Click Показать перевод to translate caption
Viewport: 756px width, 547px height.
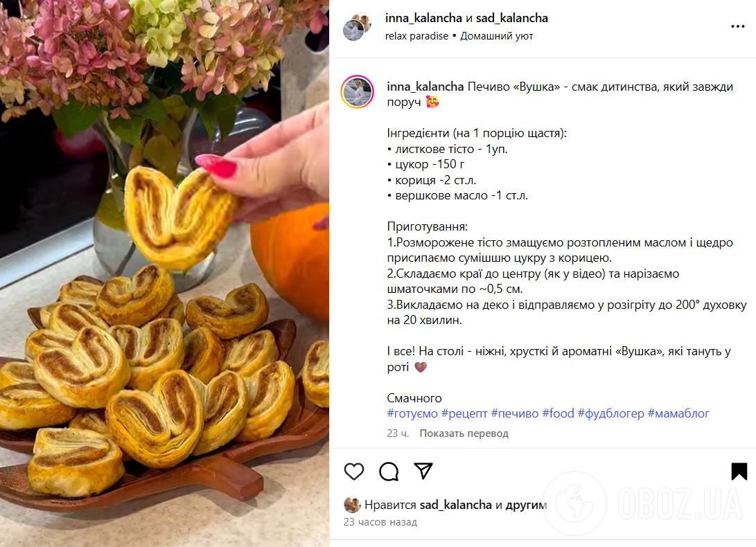pyautogui.click(x=464, y=433)
